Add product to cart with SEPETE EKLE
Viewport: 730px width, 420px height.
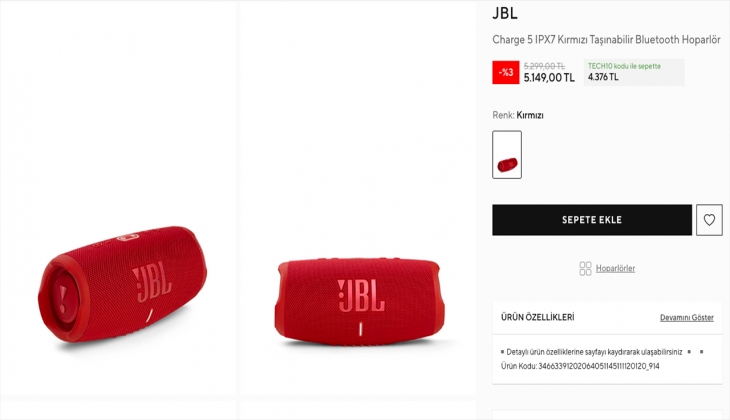click(592, 220)
